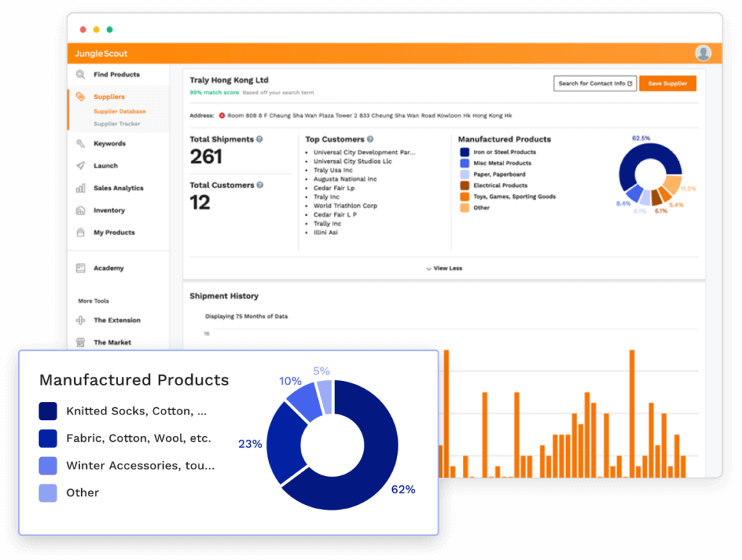The height and width of the screenshot is (560, 742).
Task: Click Cedar Fair Lp customer
Action: click(x=333, y=188)
